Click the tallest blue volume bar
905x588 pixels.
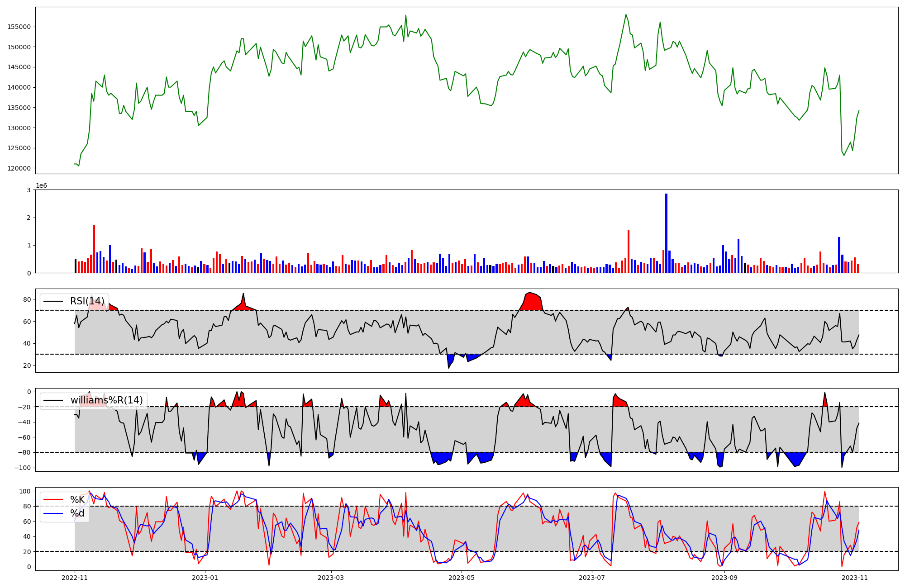tap(666, 233)
